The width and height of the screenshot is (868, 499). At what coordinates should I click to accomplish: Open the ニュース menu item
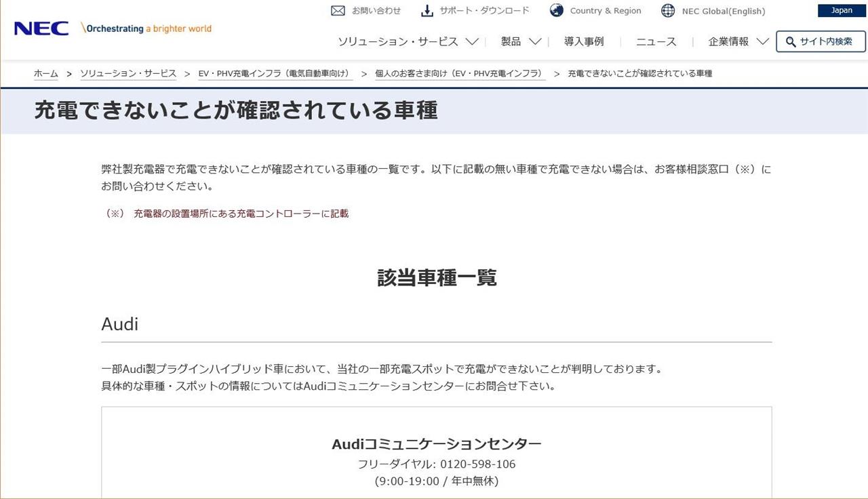click(656, 41)
